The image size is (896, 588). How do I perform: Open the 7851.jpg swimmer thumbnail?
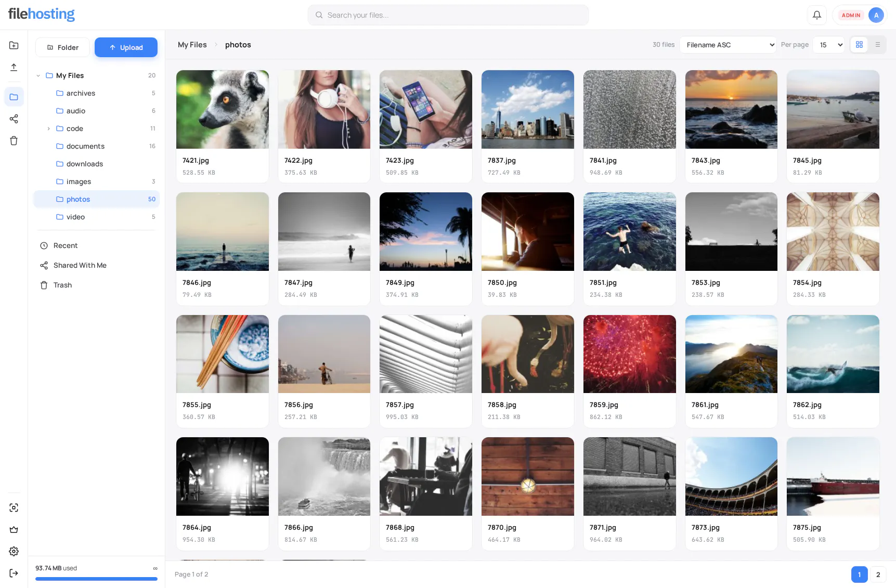pyautogui.click(x=630, y=231)
